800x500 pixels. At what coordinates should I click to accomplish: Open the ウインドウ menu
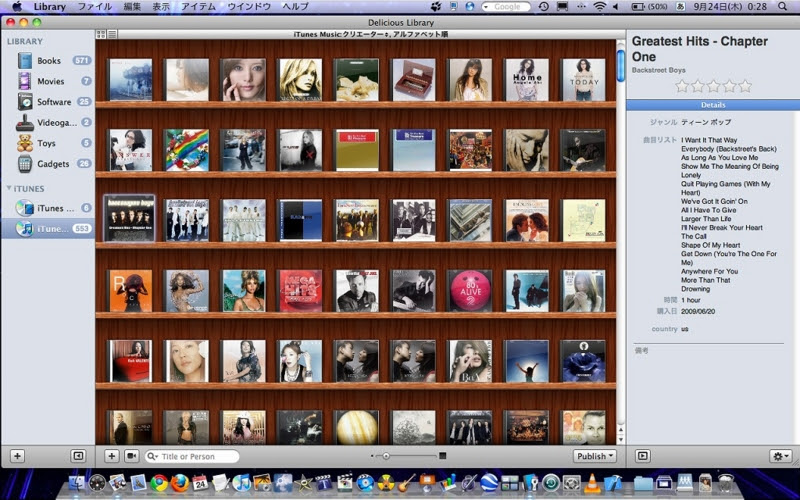[249, 7]
